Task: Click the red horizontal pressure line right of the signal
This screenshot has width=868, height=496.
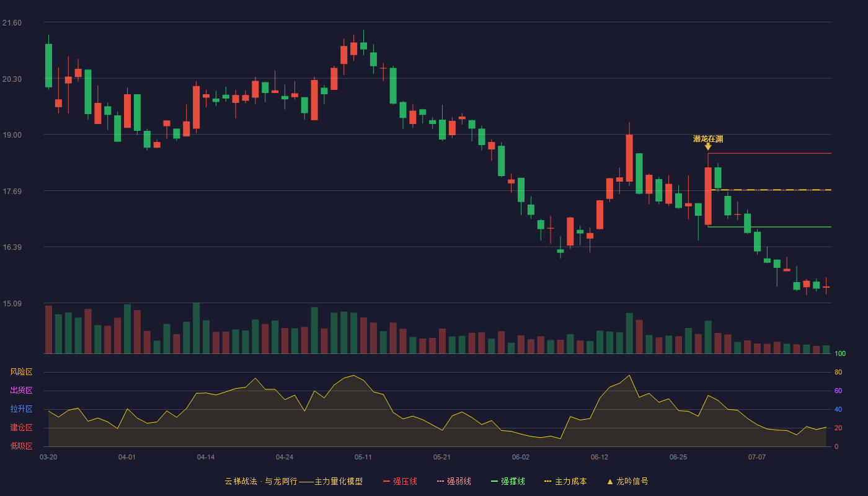Action: coord(769,153)
